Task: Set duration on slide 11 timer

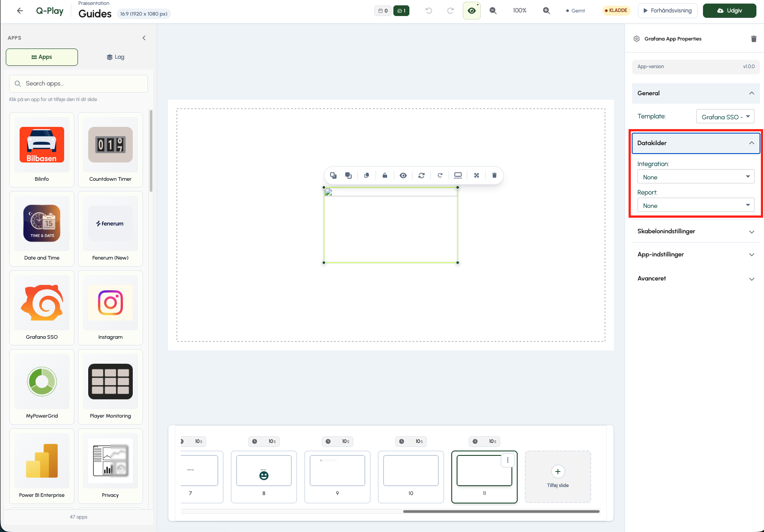Action: pos(484,441)
